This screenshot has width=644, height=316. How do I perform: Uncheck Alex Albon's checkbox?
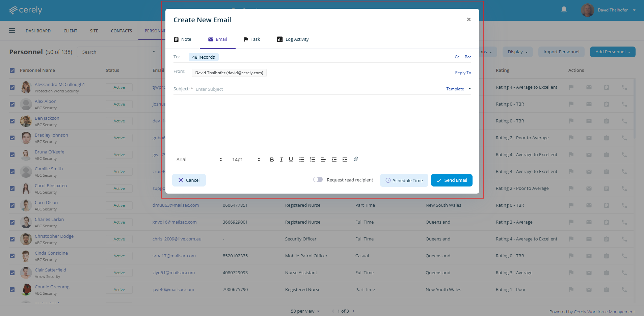(12, 104)
